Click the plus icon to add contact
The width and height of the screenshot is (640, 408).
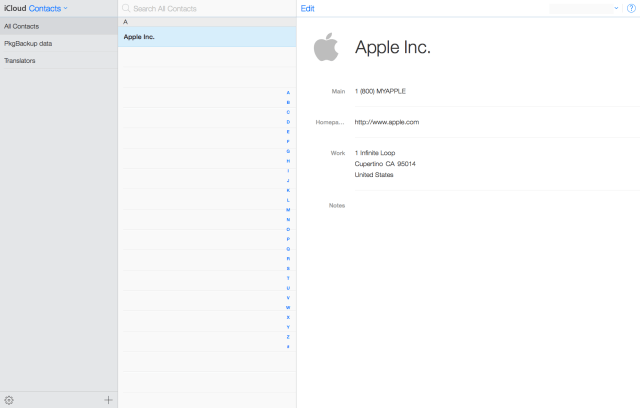(108, 400)
